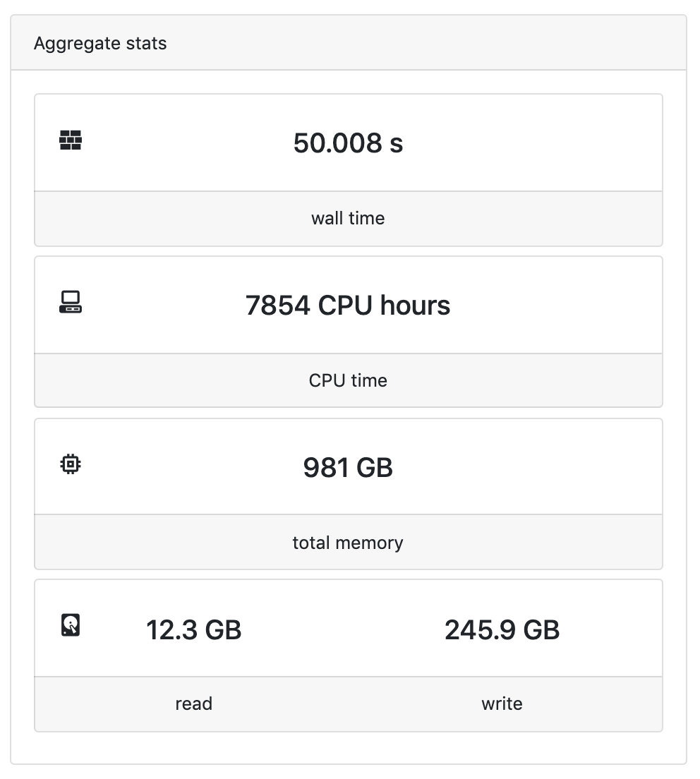Select the 245.9 GB write value

click(x=502, y=629)
